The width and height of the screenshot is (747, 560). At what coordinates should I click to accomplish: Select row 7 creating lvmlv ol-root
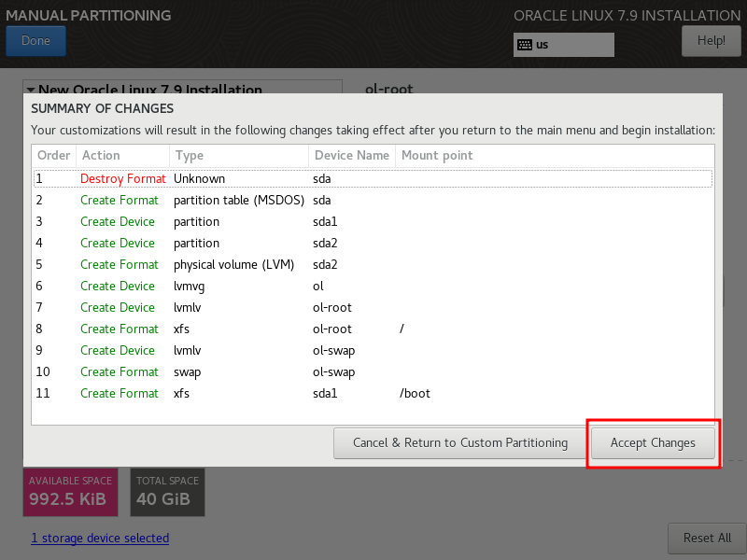click(x=373, y=308)
